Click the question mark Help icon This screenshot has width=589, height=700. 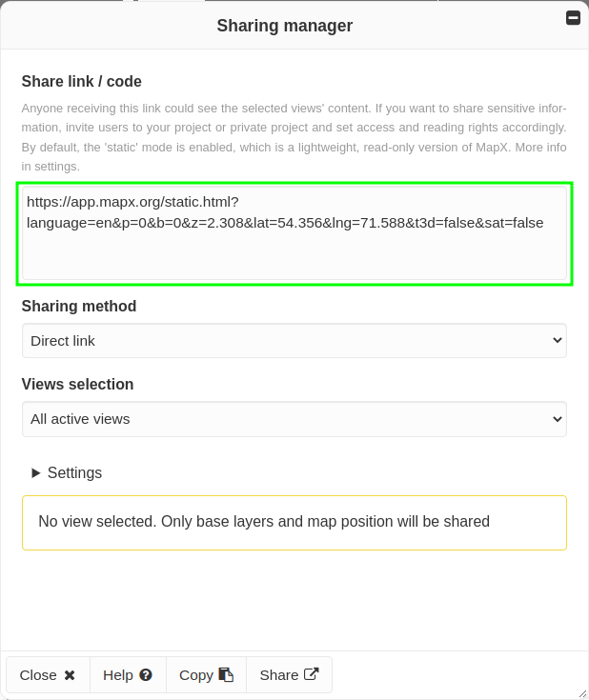coord(146,674)
